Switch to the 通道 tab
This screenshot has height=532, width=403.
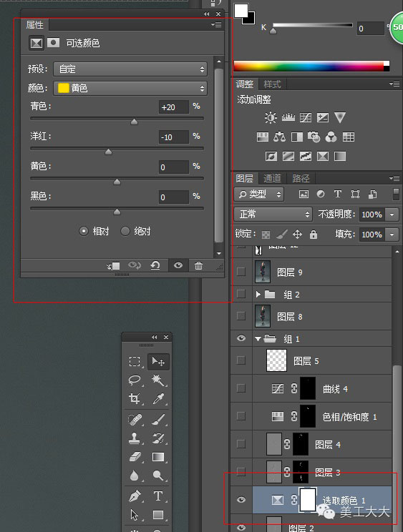272,178
